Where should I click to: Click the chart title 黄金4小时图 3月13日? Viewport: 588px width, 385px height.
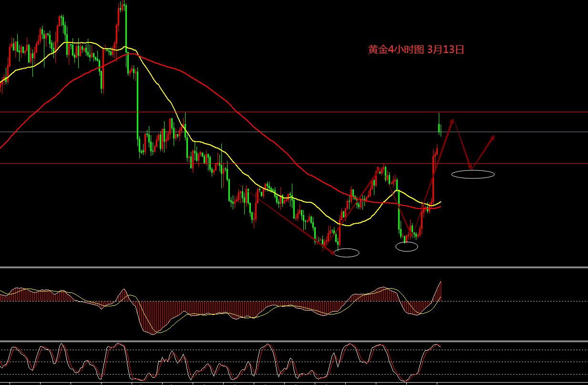click(x=416, y=50)
